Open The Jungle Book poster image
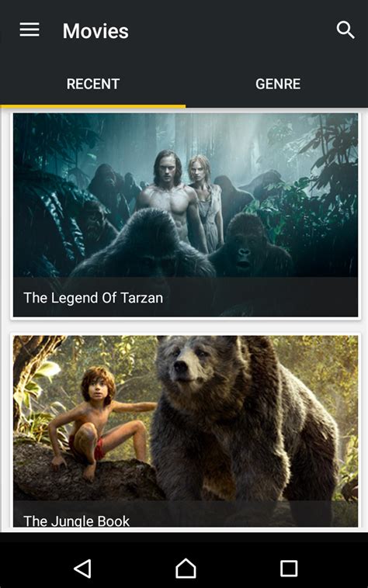Image resolution: width=368 pixels, height=588 pixels. [x=186, y=418]
